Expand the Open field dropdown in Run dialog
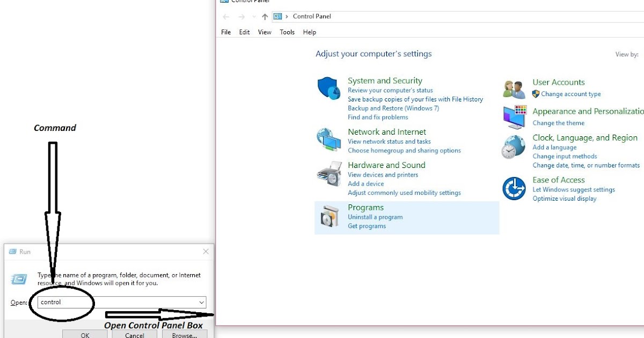 [x=202, y=302]
